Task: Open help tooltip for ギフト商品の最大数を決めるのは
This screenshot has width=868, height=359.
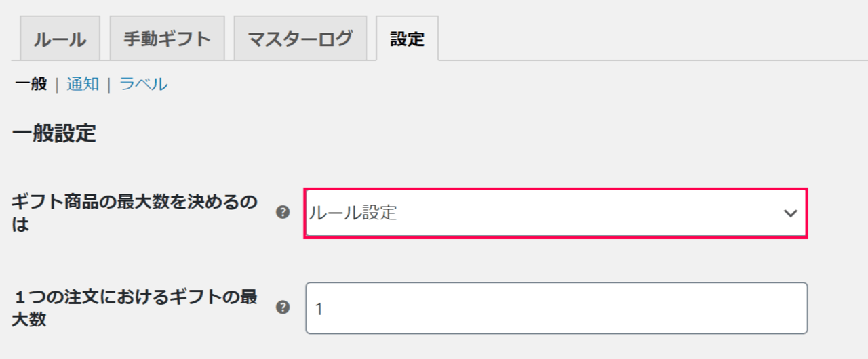Action: tap(283, 213)
